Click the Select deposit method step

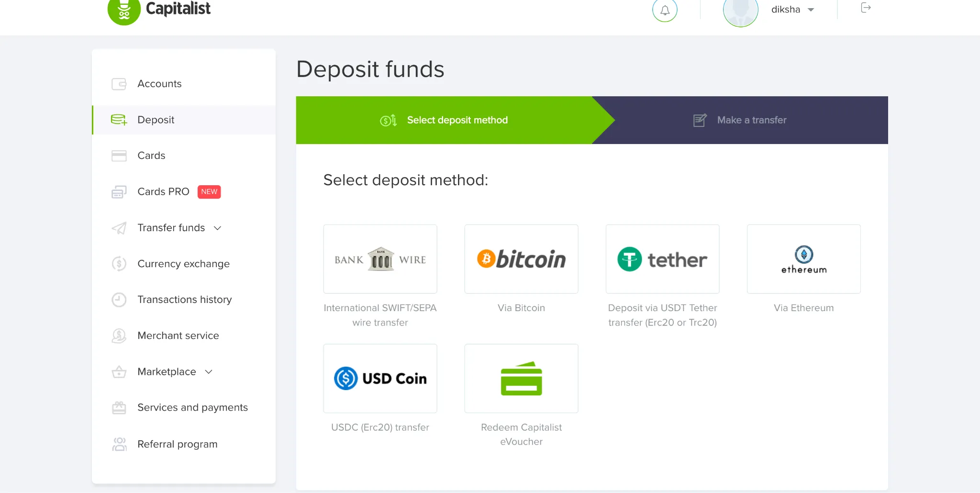pos(457,120)
